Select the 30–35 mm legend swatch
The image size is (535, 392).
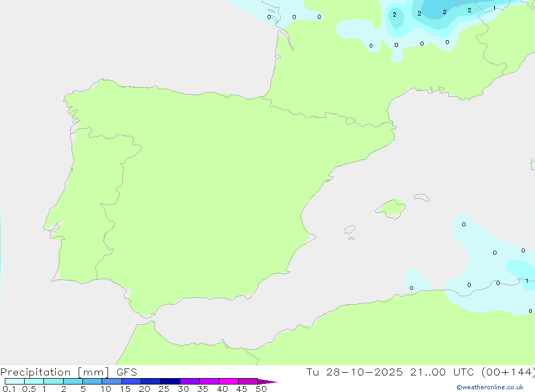point(189,381)
